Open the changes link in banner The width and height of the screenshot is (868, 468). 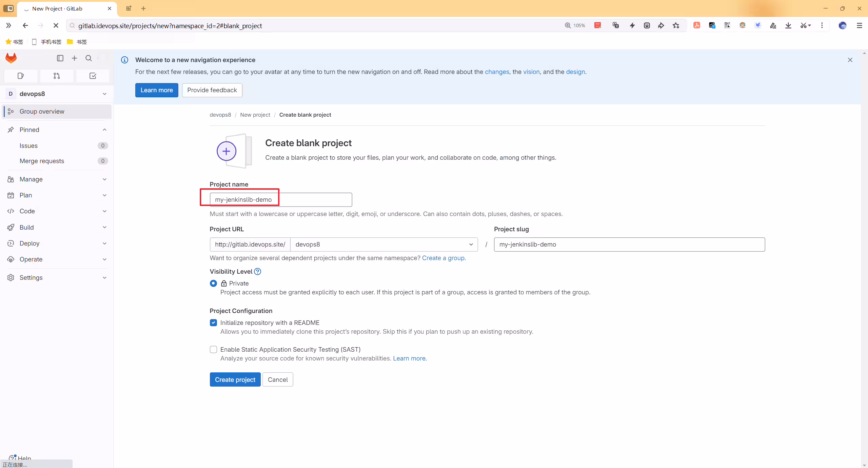(x=497, y=72)
